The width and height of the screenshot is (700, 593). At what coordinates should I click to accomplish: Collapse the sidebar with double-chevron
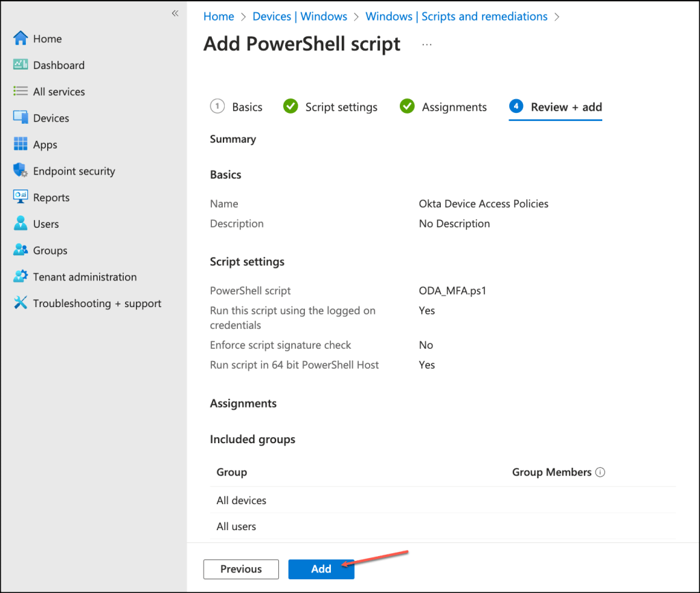175,14
